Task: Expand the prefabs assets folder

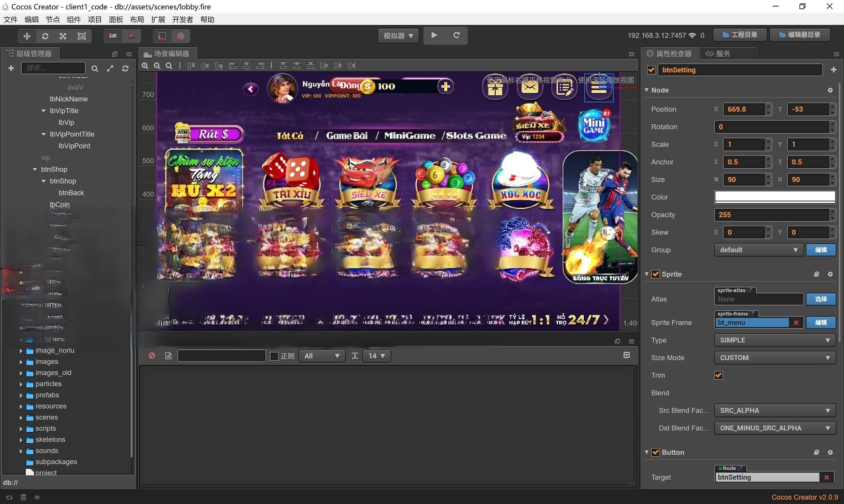Action: coord(21,395)
